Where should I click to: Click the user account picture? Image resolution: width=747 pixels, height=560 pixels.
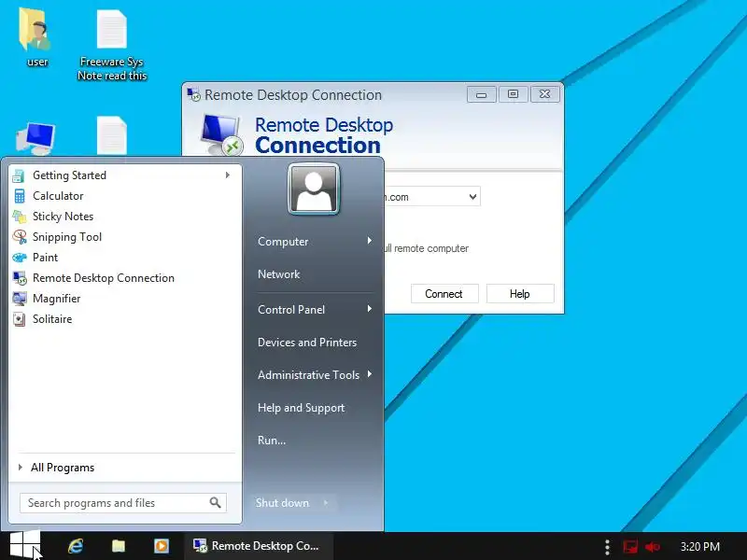tap(314, 189)
